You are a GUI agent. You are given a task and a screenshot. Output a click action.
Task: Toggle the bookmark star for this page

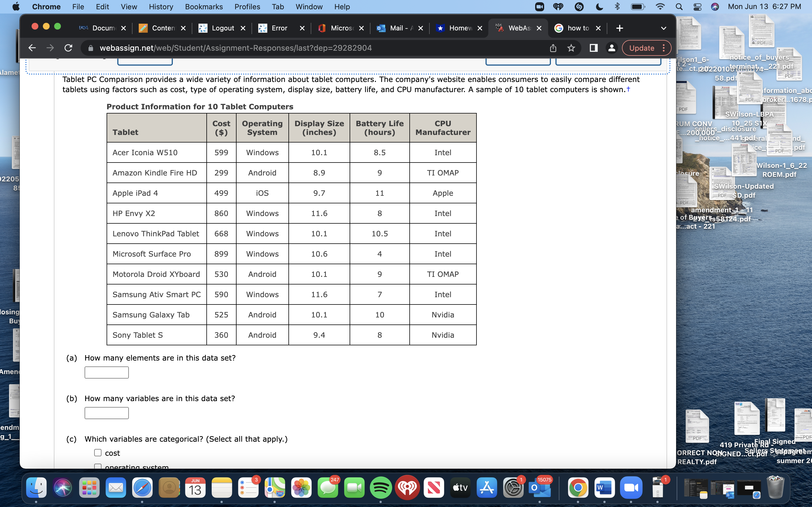[571, 48]
